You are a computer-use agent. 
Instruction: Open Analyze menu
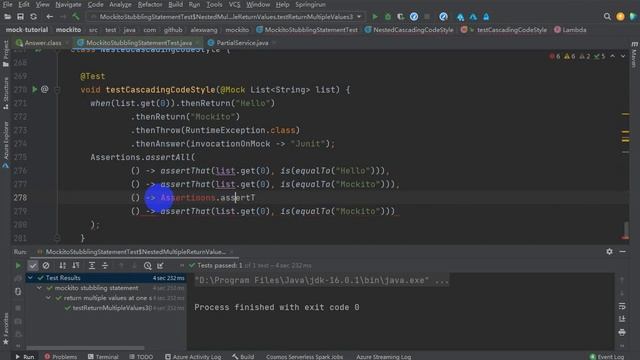(120, 4)
